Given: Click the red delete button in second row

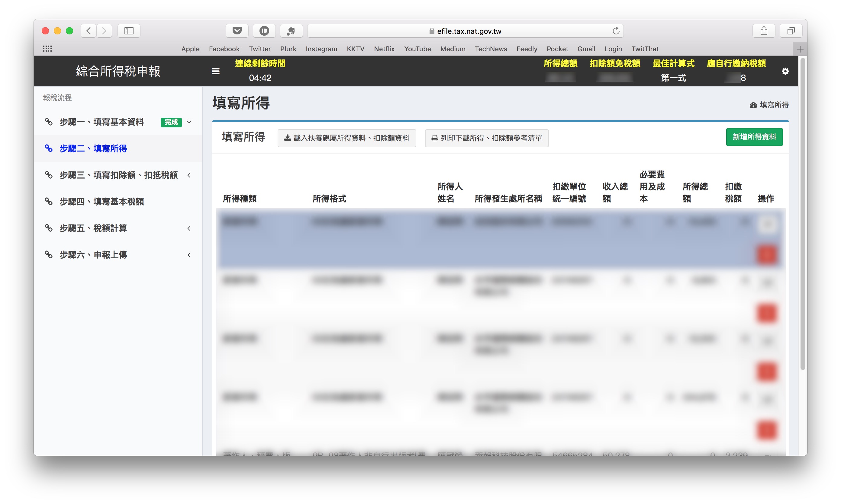Looking at the screenshot, I should coord(767,313).
